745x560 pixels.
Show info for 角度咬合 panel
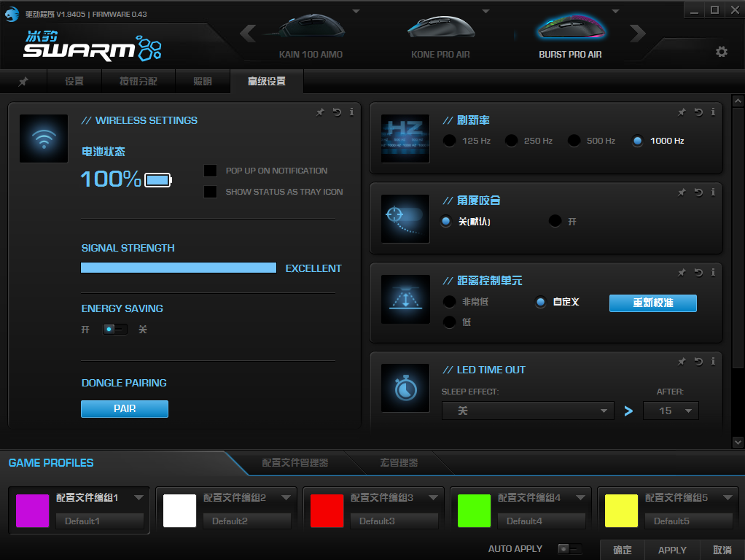coord(713,192)
